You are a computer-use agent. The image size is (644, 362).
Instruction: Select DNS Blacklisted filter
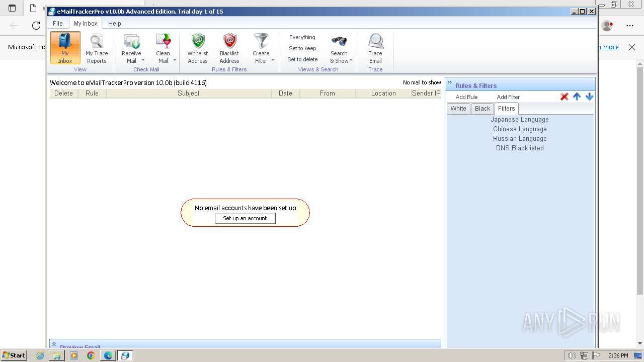pyautogui.click(x=520, y=148)
